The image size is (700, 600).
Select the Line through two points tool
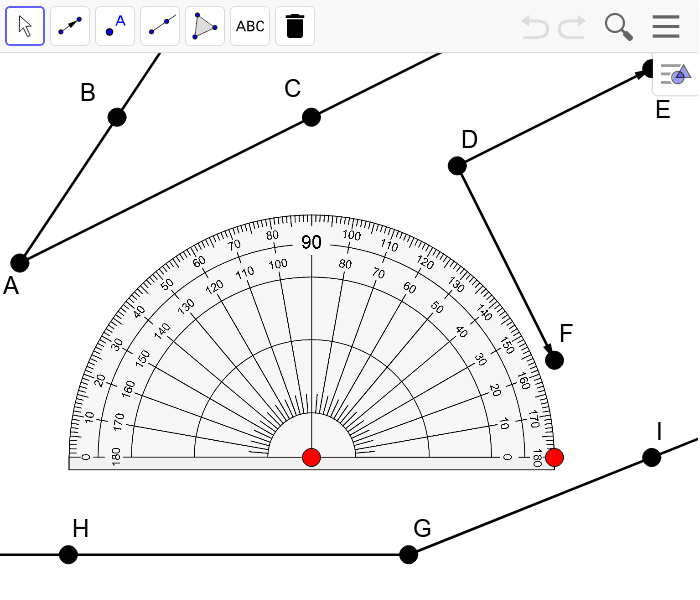pos(160,26)
